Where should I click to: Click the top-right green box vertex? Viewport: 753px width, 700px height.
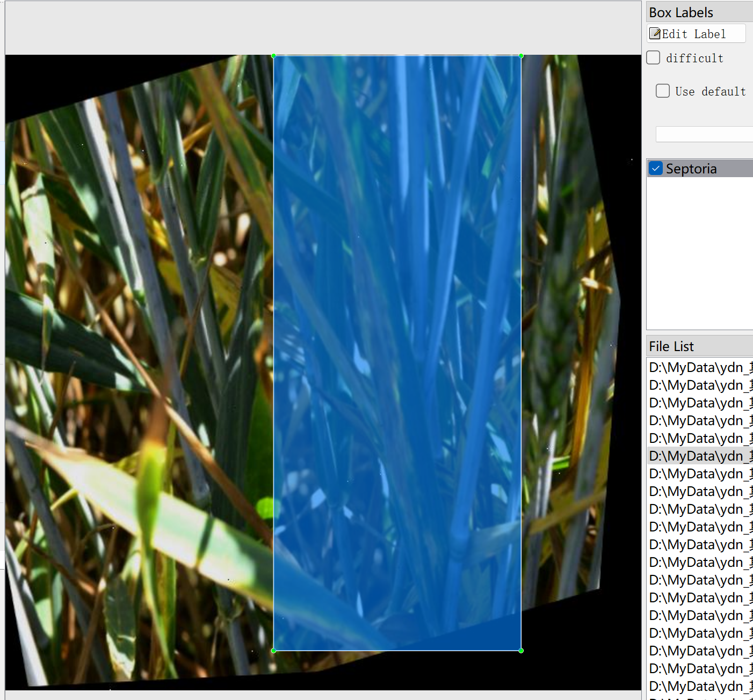tap(521, 56)
